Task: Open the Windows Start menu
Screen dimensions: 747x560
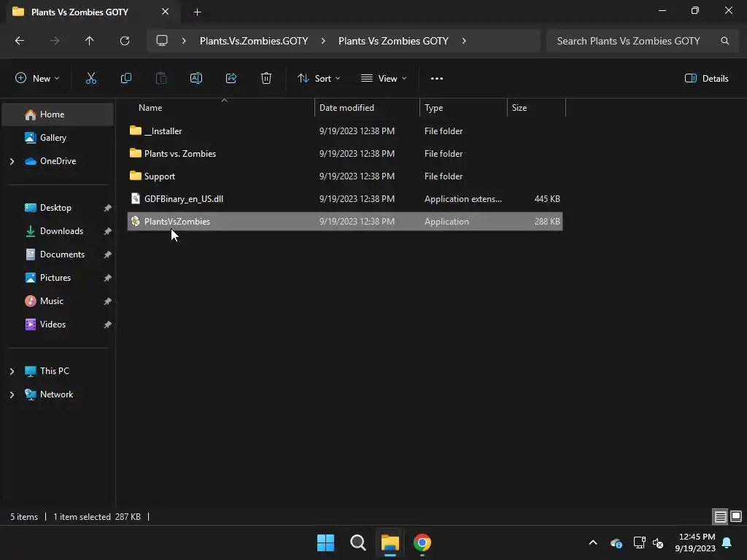Action: coord(326,542)
